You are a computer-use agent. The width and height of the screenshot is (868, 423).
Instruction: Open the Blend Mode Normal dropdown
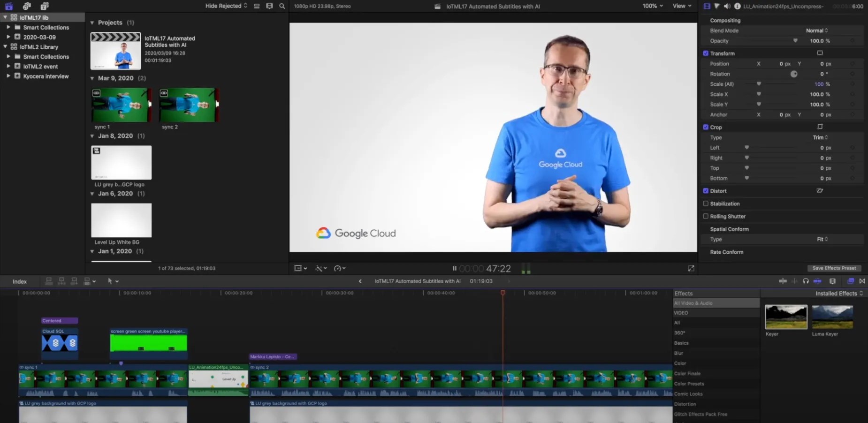pyautogui.click(x=817, y=30)
